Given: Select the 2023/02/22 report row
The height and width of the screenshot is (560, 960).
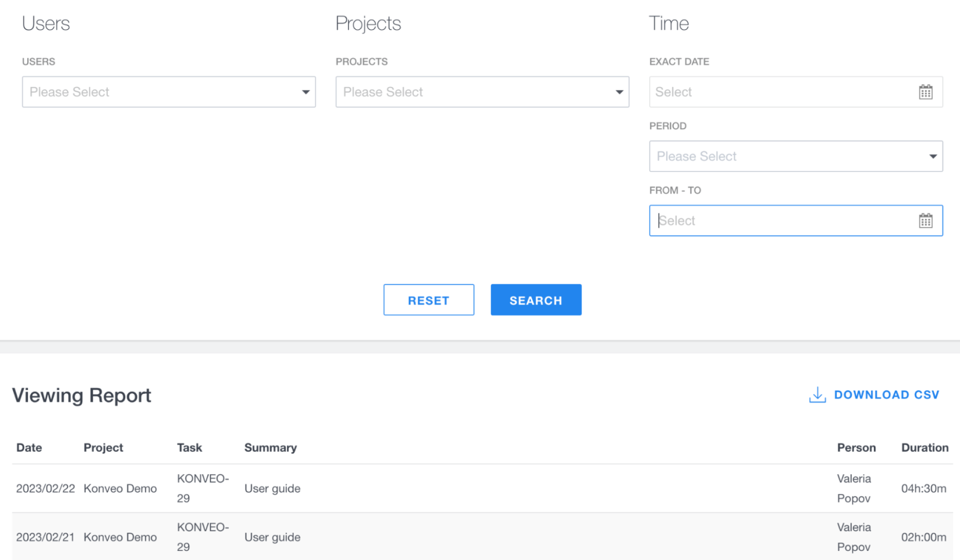Looking at the screenshot, I should 478,488.
